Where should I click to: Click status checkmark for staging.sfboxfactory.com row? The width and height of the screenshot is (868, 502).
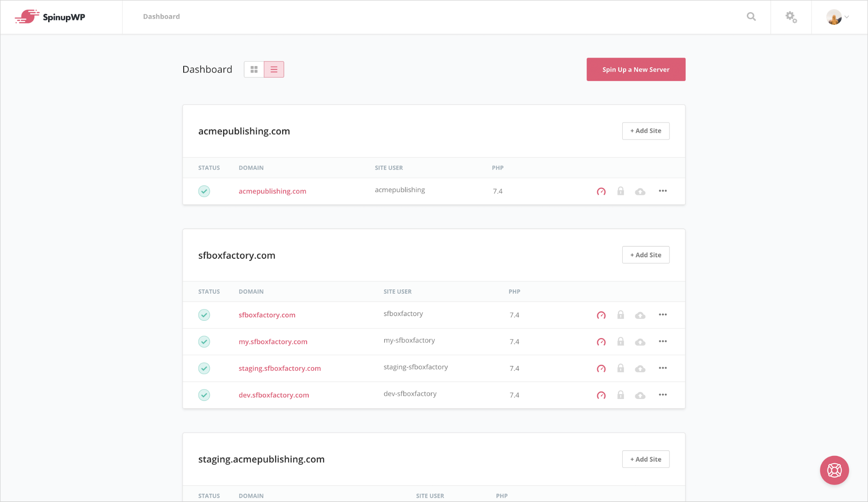pyautogui.click(x=204, y=369)
